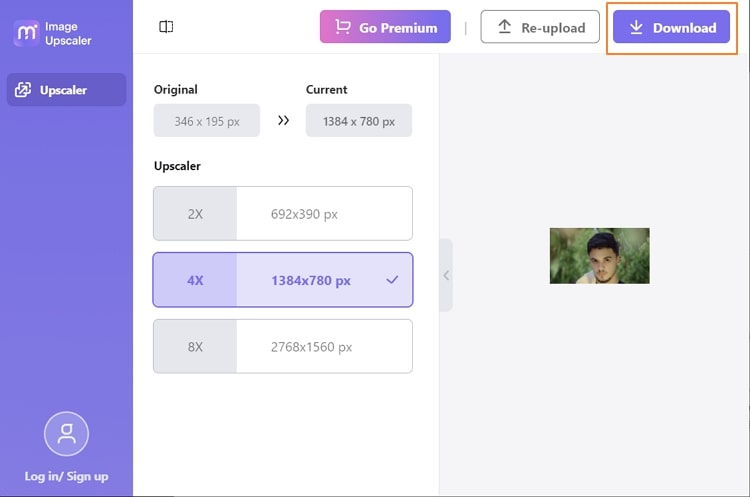Click the Download button
The height and width of the screenshot is (497, 750).
coord(672,27)
